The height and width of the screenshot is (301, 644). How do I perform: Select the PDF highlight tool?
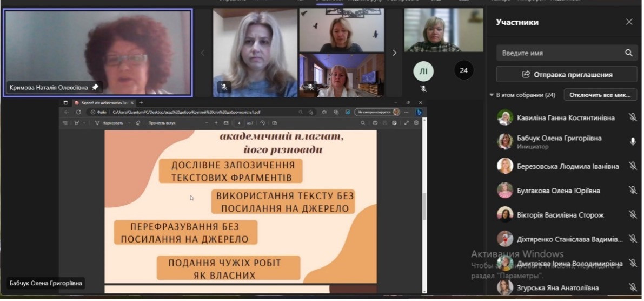76,122
